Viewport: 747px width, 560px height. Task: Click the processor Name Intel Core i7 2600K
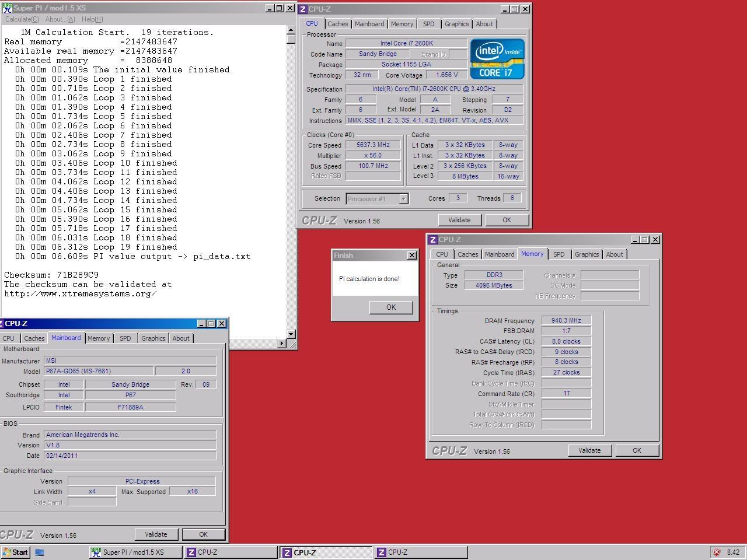click(406, 44)
